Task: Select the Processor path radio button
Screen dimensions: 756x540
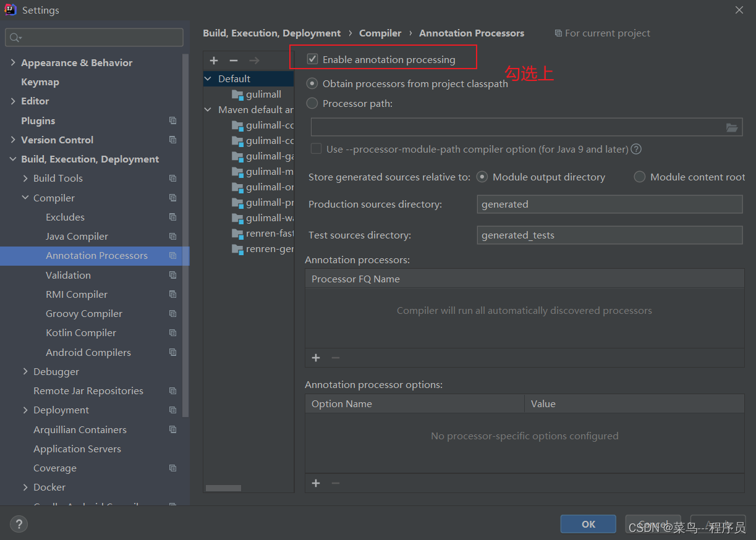Action: coord(312,103)
